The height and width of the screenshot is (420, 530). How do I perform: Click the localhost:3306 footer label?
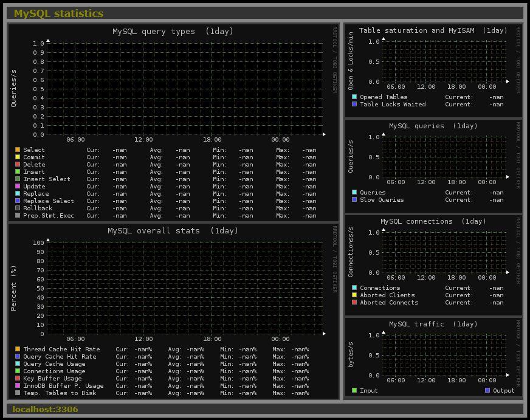point(46,409)
